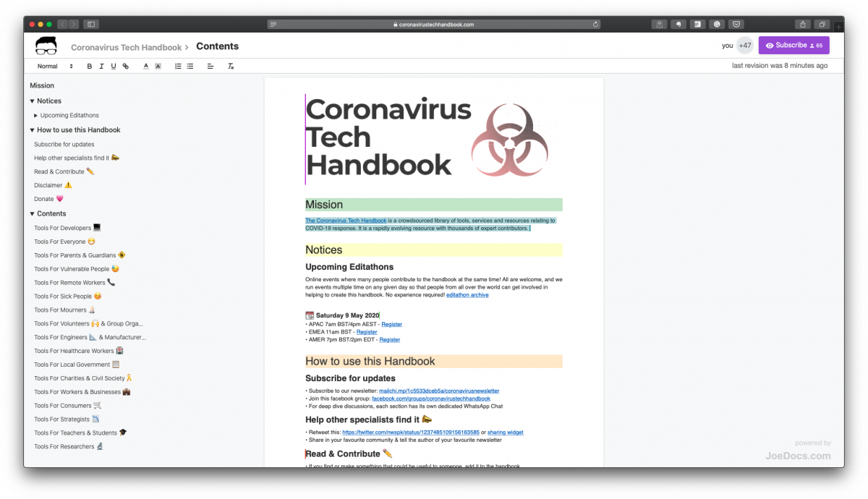
Task: Open the Normal paragraph style dropdown
Action: [x=55, y=66]
